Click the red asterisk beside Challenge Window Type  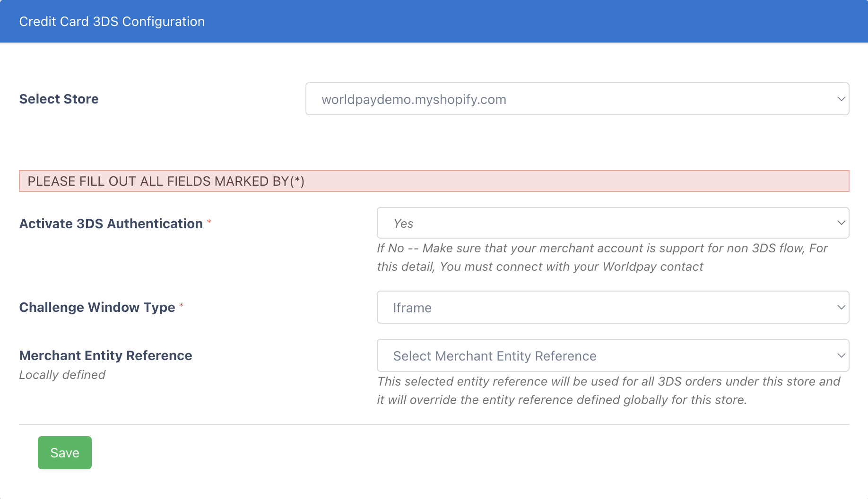(181, 306)
